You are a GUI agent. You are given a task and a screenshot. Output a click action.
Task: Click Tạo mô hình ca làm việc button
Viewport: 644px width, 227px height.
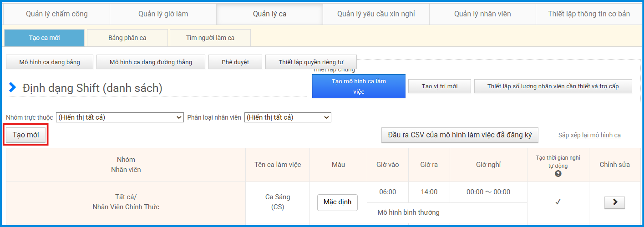tap(359, 86)
